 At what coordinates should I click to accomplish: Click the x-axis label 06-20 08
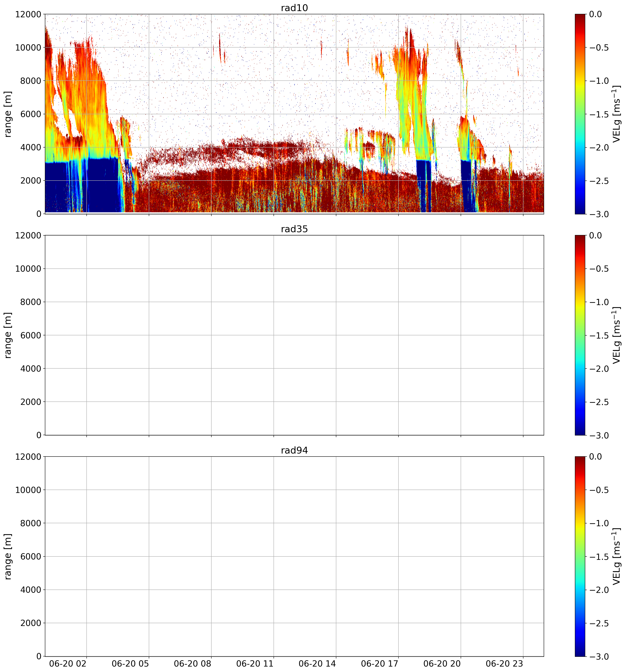[x=192, y=664]
